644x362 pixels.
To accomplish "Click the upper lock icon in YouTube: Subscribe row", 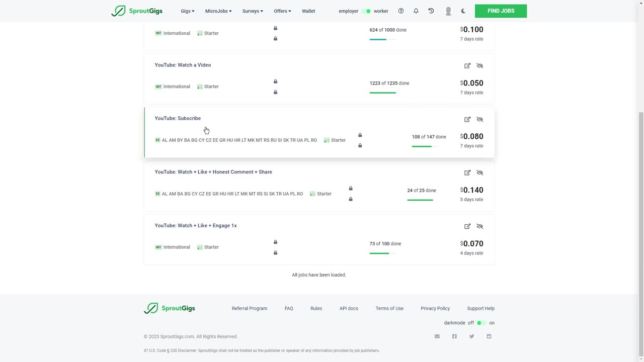I will point(360,135).
